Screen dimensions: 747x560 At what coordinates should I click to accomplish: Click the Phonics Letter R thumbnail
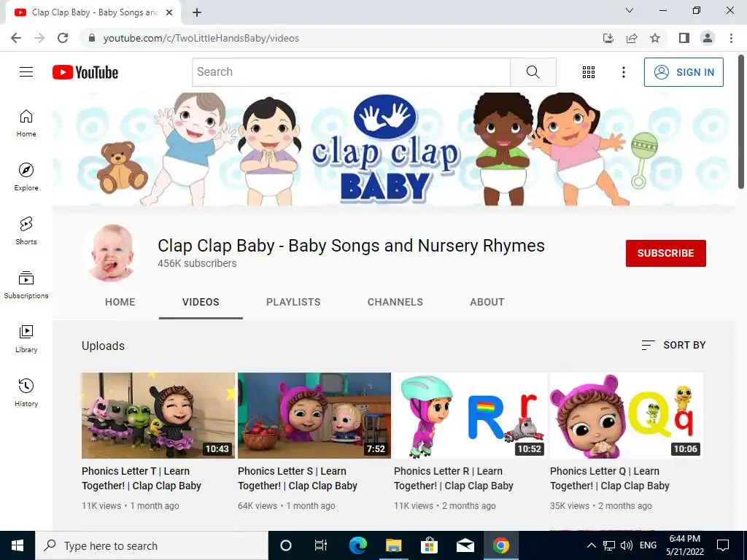471,416
